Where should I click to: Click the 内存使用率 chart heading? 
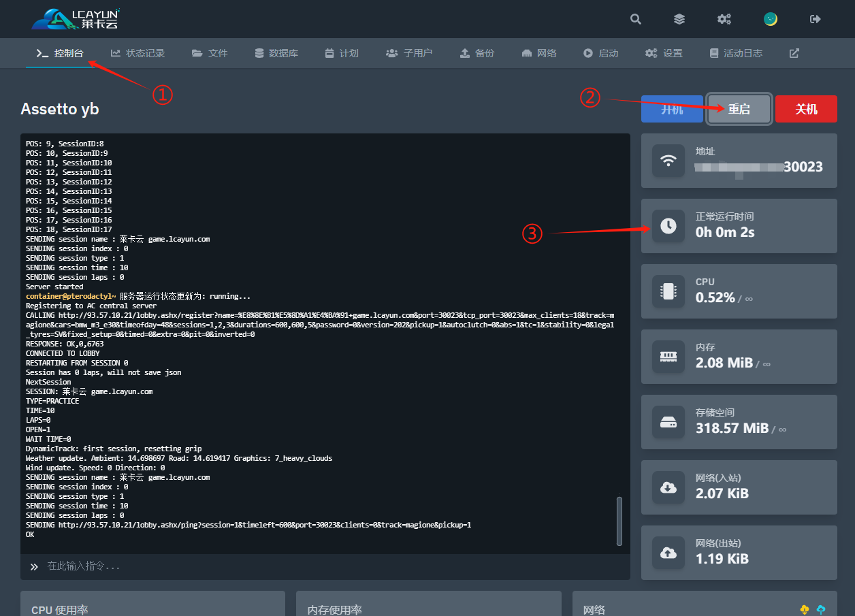pyautogui.click(x=334, y=610)
